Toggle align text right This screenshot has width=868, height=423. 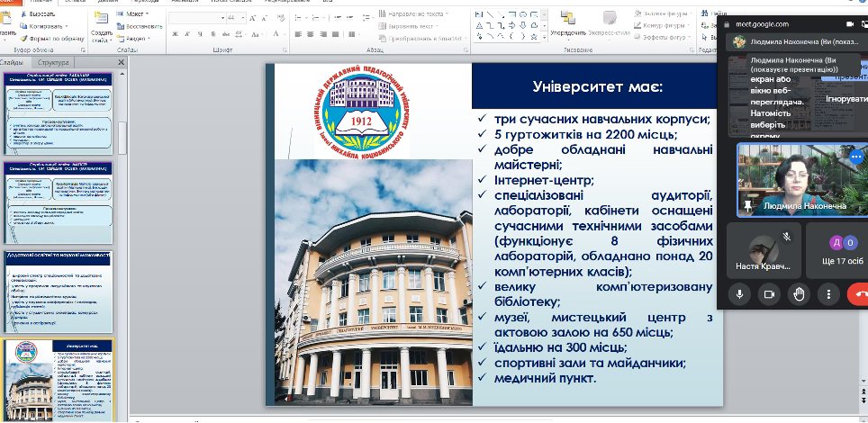click(322, 34)
